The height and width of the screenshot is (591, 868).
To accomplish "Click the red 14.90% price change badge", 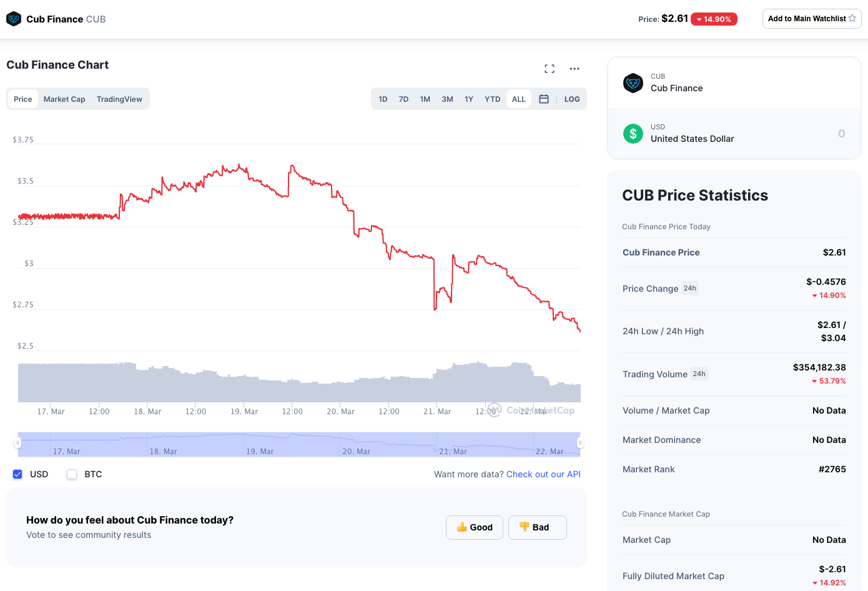I will pos(714,19).
